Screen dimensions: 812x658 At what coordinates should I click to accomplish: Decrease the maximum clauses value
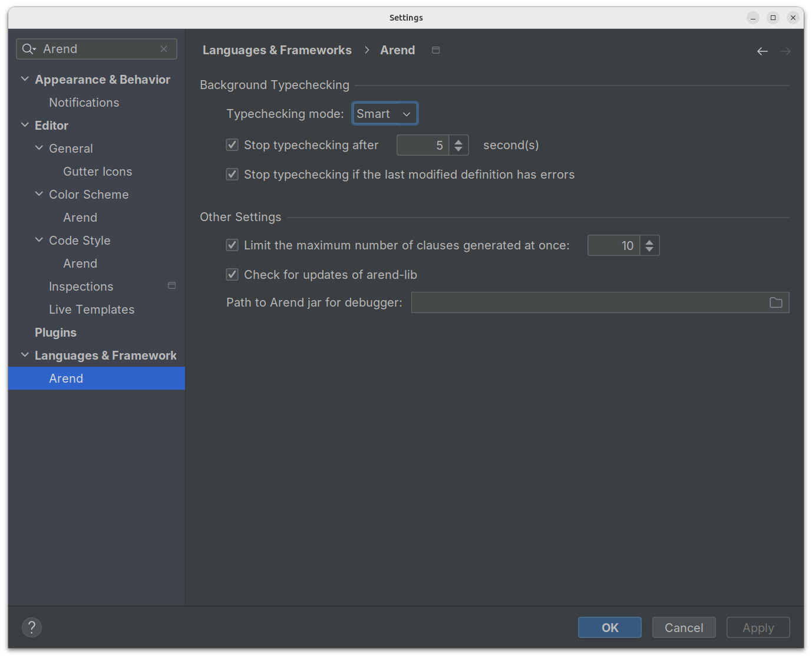(649, 249)
